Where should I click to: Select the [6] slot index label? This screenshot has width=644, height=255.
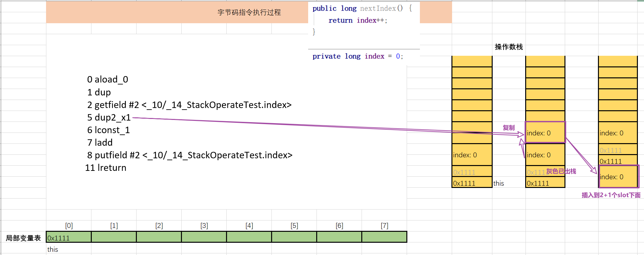(x=339, y=226)
